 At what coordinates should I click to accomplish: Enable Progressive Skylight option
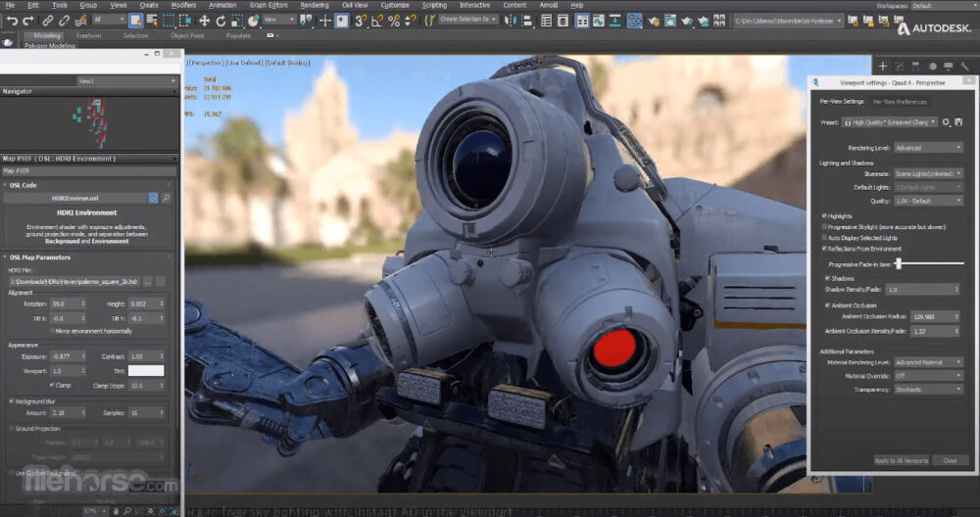(x=824, y=226)
